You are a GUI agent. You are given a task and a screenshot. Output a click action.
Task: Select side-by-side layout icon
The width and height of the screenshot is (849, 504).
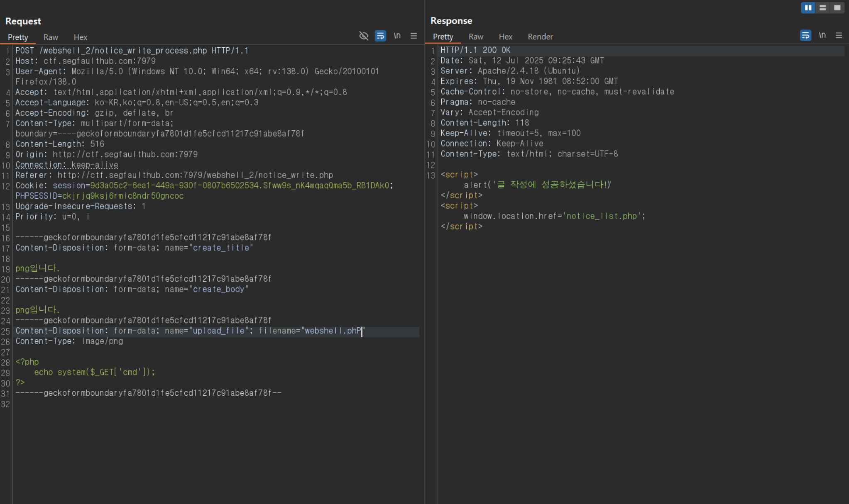tap(808, 8)
